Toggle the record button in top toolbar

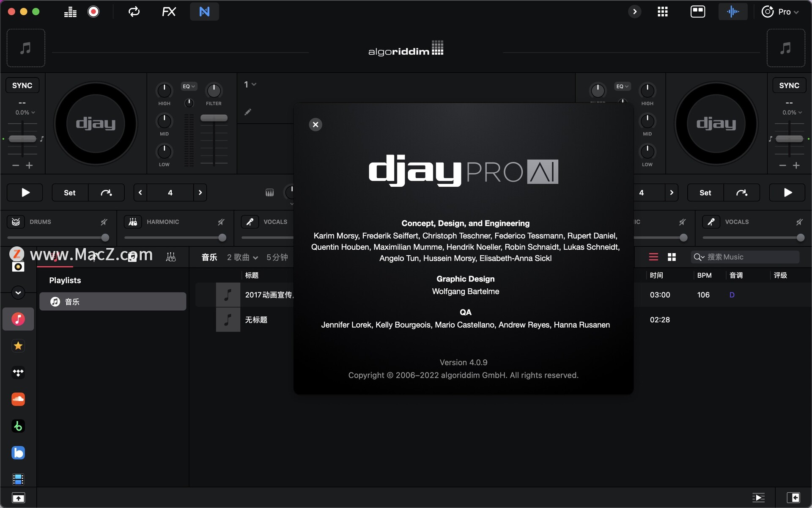(x=93, y=12)
